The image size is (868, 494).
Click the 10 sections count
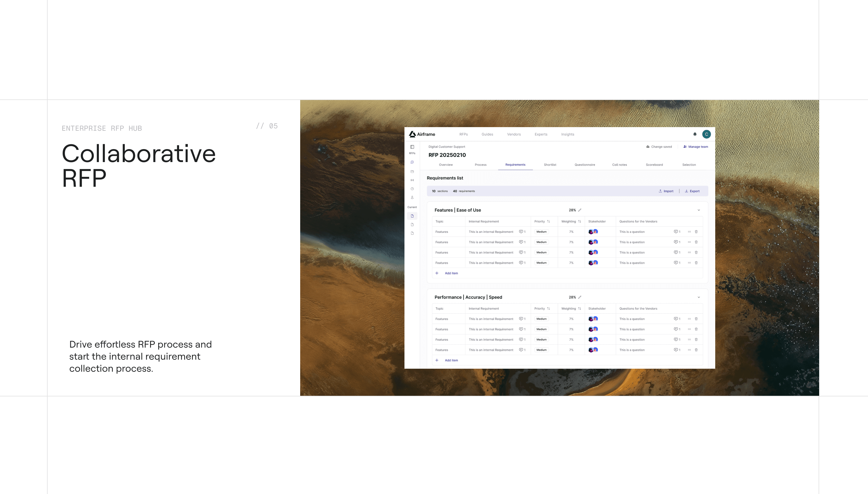[x=440, y=191]
